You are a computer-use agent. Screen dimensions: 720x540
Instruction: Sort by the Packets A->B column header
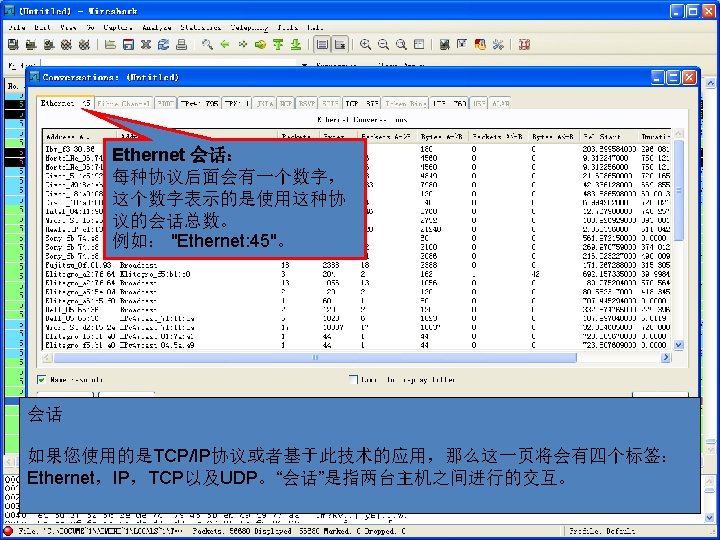[387, 136]
